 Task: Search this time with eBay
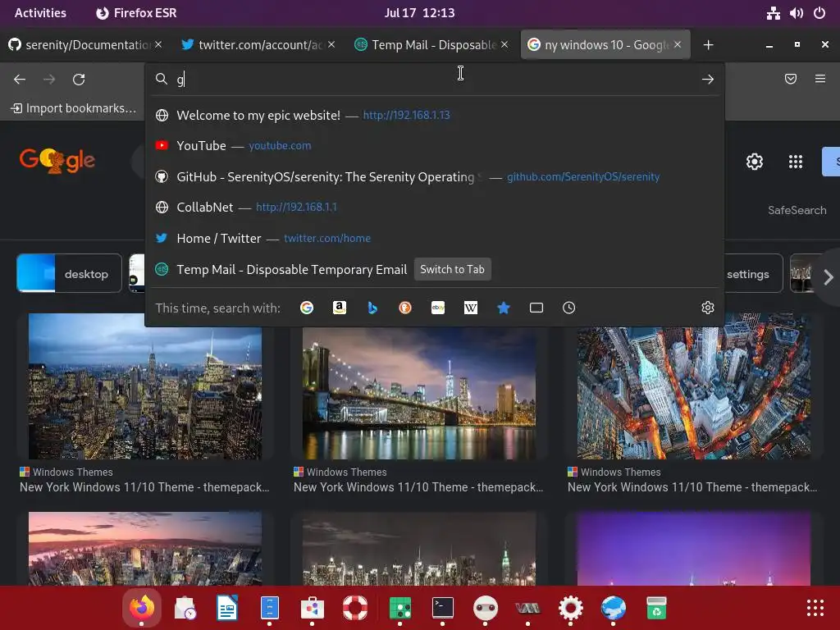tap(438, 308)
